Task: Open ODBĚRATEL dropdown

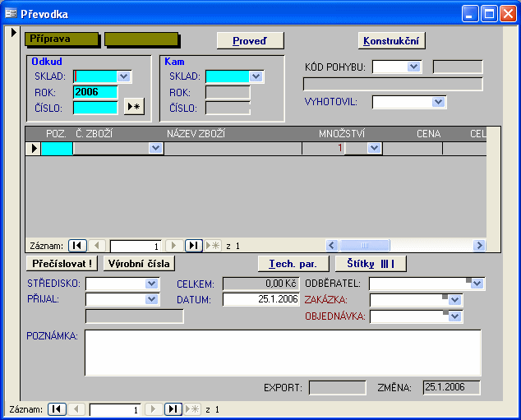Action: (x=477, y=284)
